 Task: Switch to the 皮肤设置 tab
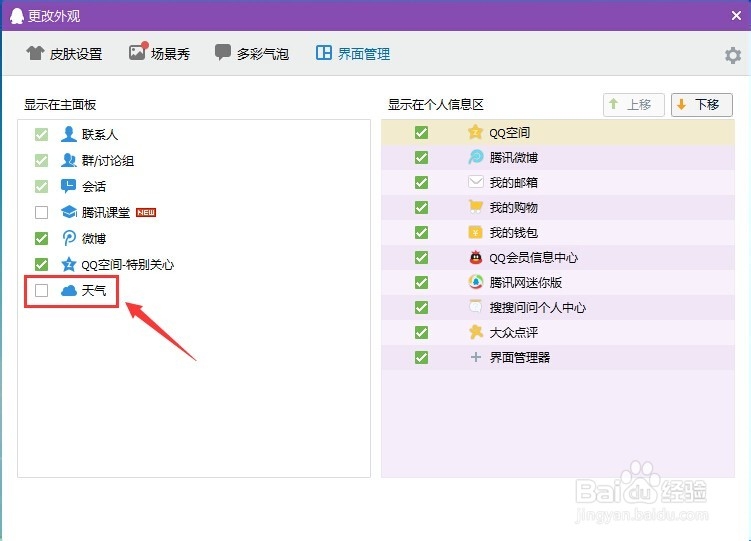tap(64, 54)
